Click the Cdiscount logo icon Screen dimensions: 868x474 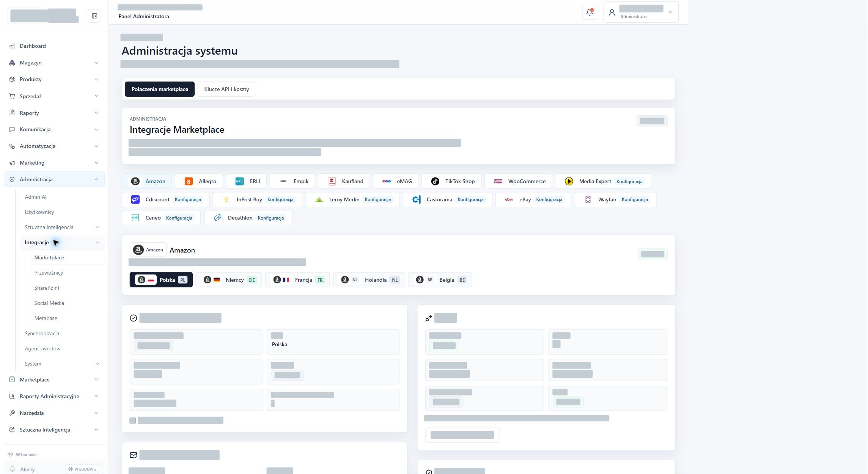tap(135, 199)
